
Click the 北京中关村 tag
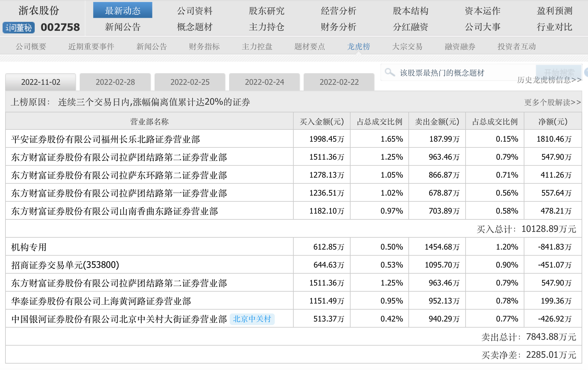252,319
